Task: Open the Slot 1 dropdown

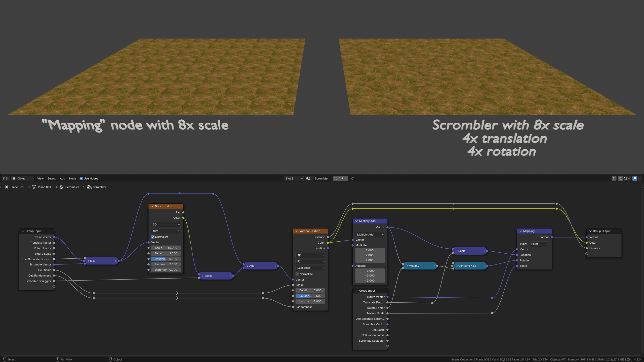Action: (294, 178)
